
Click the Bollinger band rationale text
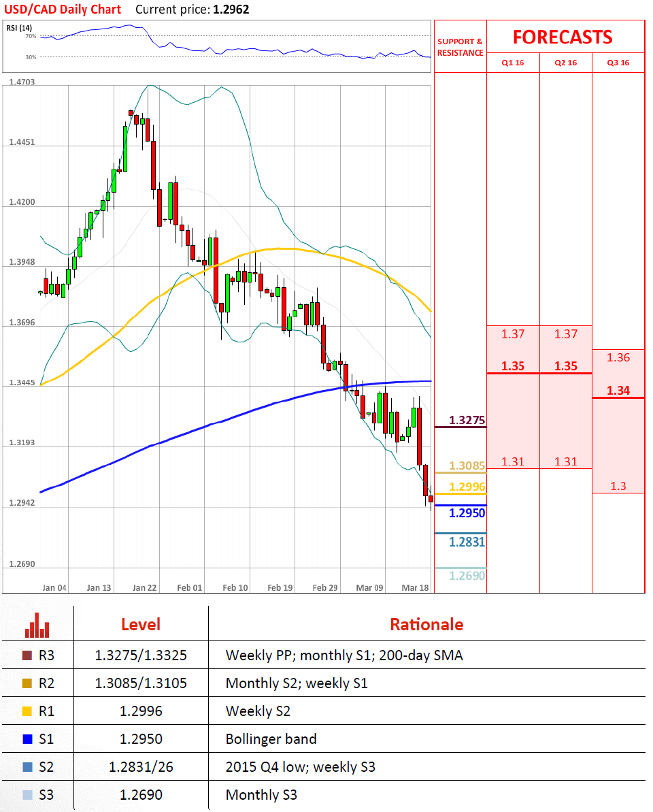(x=271, y=739)
